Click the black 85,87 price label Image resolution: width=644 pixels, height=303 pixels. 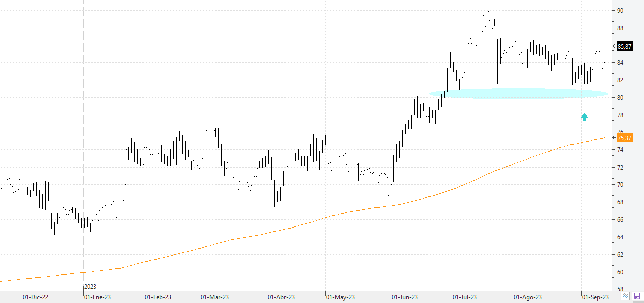[x=624, y=46]
